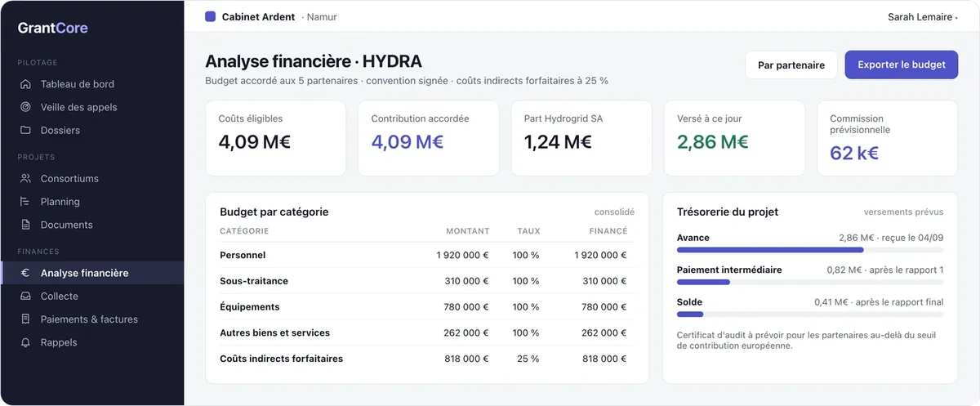Screen dimensions: 980x406
Task: Click the Veille des appels target icon
Action: pyautogui.click(x=25, y=107)
